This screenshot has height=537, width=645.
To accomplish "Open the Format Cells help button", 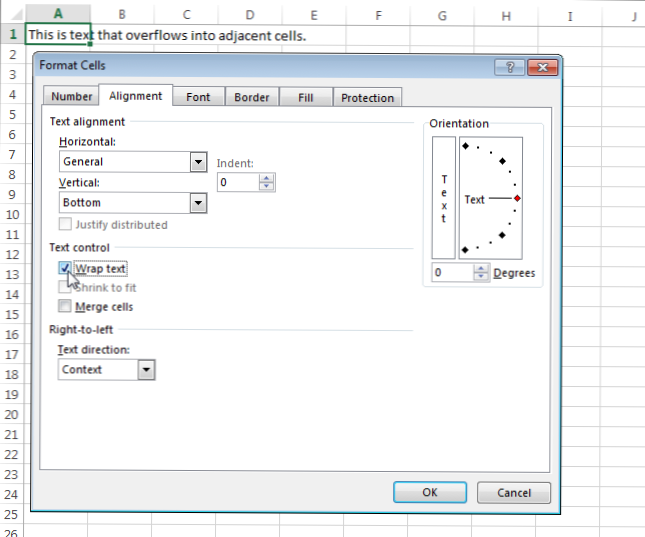I will tap(510, 67).
